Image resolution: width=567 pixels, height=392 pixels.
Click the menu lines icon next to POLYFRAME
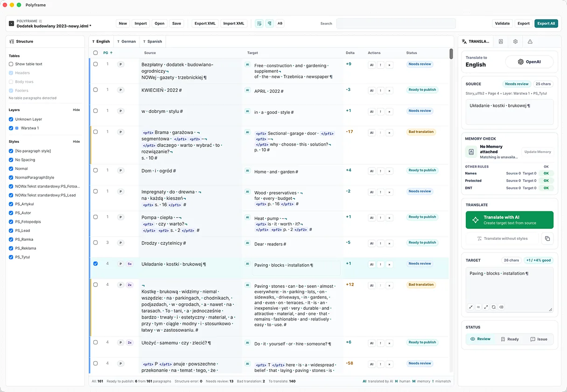(40, 21)
